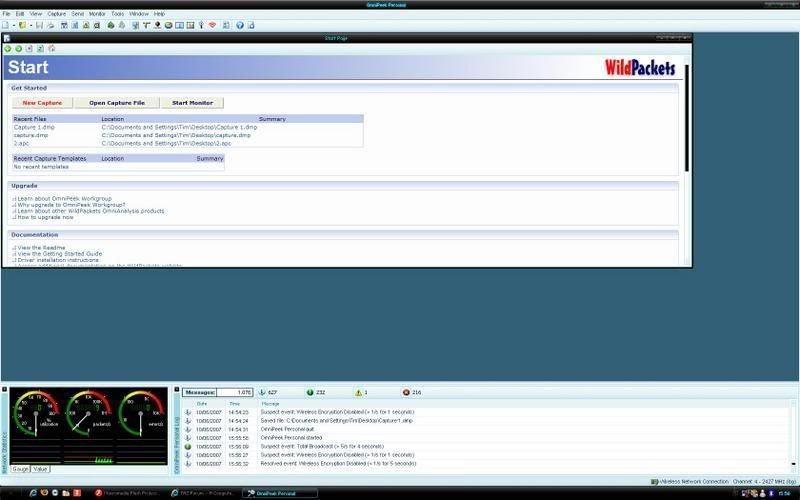
Task: Expand the dropdown beside open folder icon
Action: [x=29, y=25]
